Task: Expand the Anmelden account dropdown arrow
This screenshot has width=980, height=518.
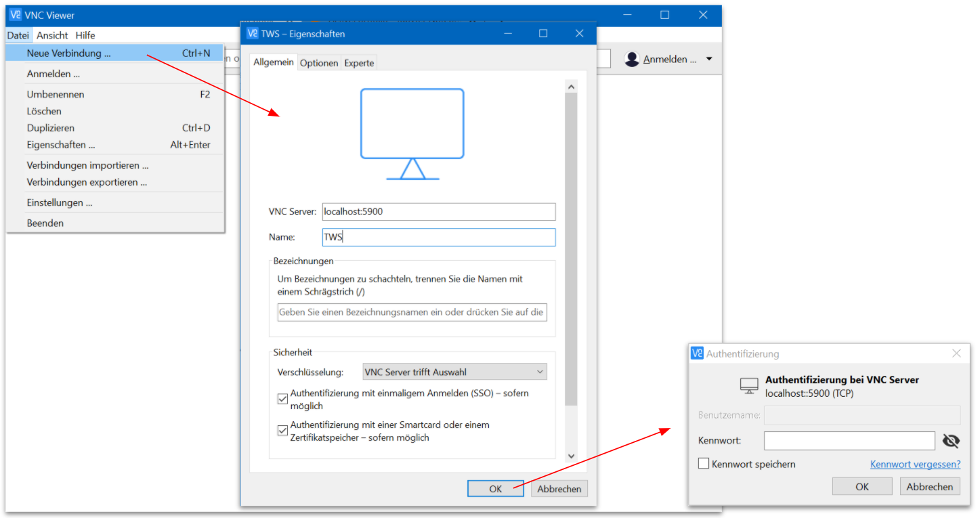Action: pyautogui.click(x=709, y=59)
